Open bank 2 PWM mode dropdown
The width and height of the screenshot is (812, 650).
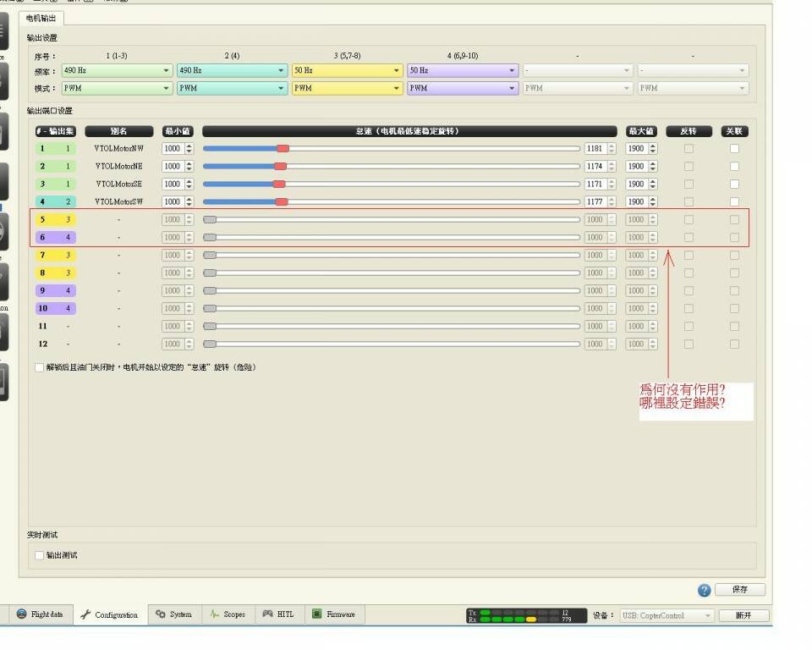(232, 88)
